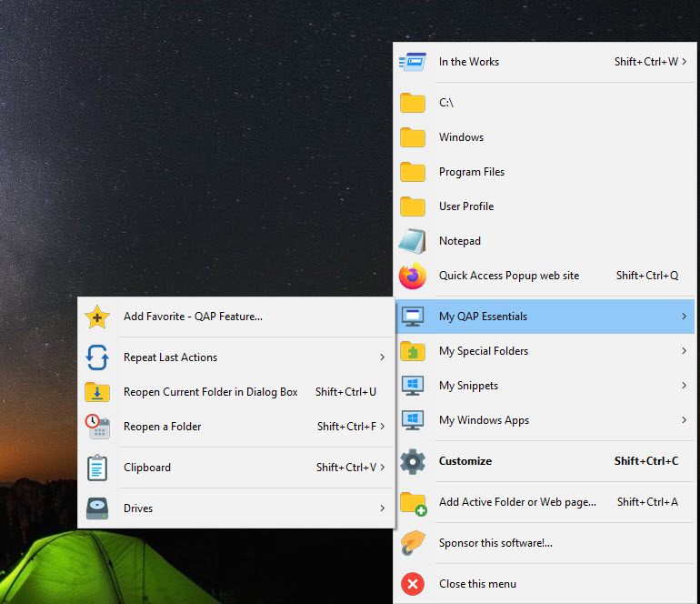This screenshot has width=700, height=604.
Task: Click the Clipboard icon in the submenu
Action: pyautogui.click(x=97, y=468)
